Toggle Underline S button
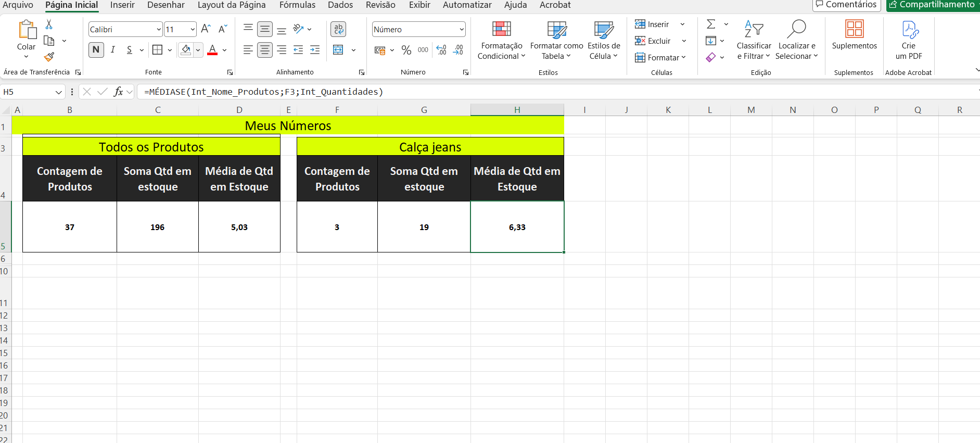Screen dimensions: 980x443 (x=129, y=50)
